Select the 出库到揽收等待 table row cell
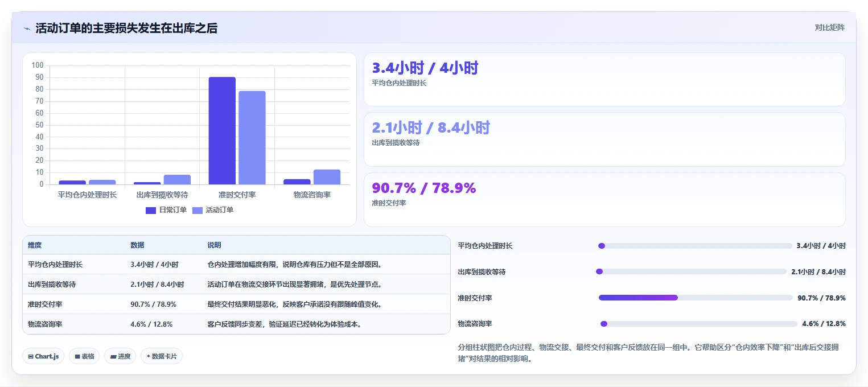This screenshot has height=387, width=868. tap(52, 284)
